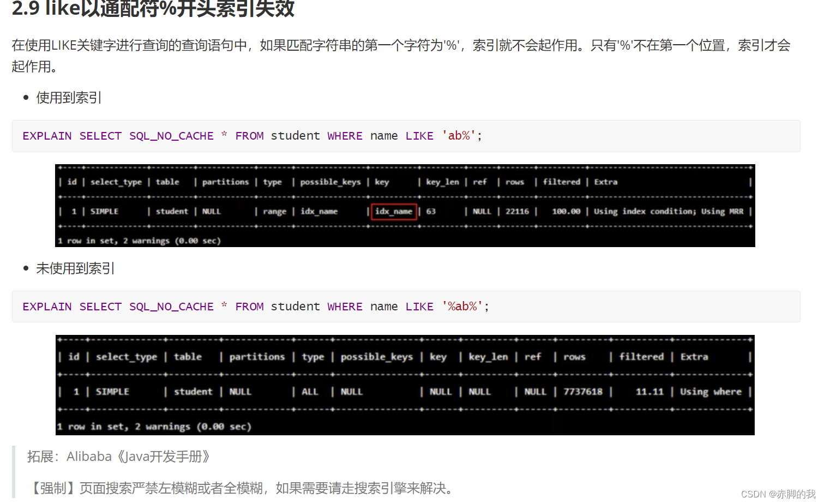Click the second code block with LIKE '%ab%'
The image size is (824, 504).
click(406, 307)
